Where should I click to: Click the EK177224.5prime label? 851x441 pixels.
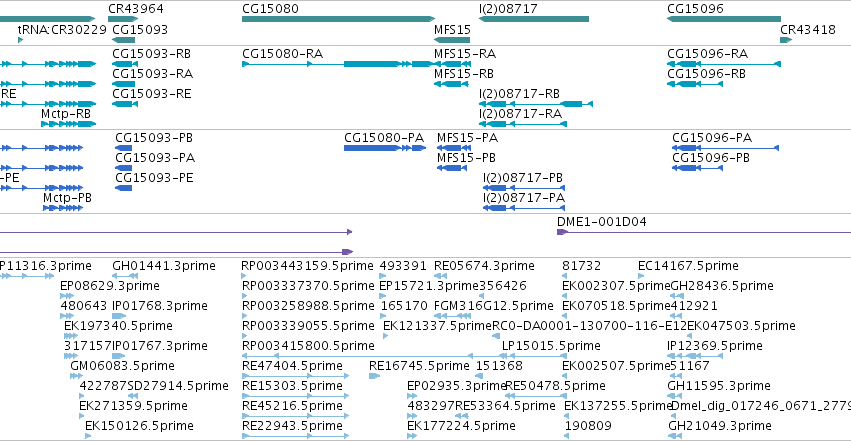[461, 426]
